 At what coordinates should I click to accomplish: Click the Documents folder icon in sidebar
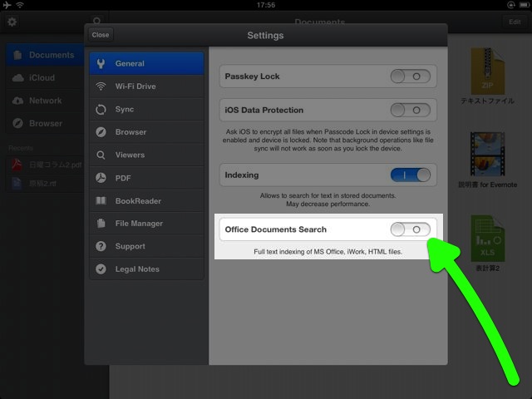coord(17,55)
